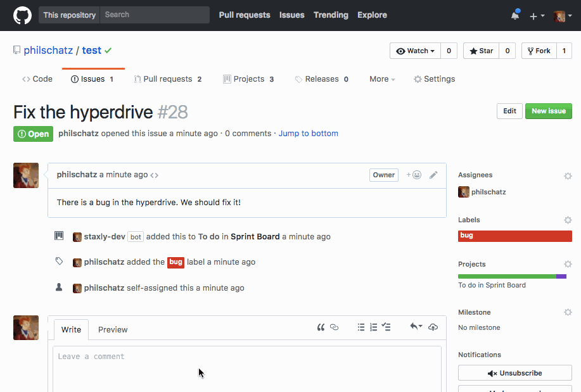The height and width of the screenshot is (392, 581).
Task: Open the Pull requests menu item
Action: [x=245, y=15]
